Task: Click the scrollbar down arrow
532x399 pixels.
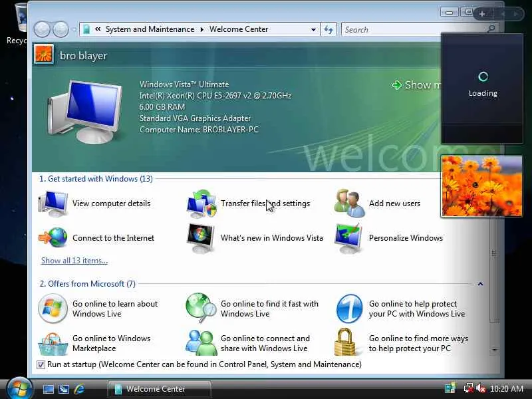Action: (x=494, y=350)
